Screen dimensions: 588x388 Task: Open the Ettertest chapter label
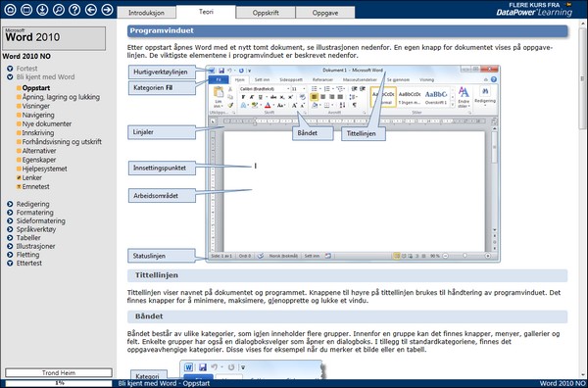pyautogui.click(x=28, y=264)
